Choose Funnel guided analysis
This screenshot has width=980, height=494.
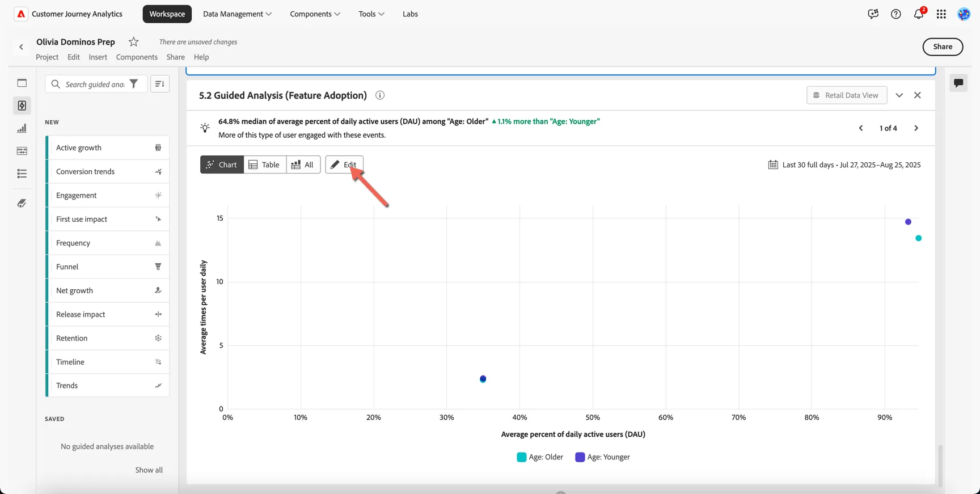click(108, 267)
